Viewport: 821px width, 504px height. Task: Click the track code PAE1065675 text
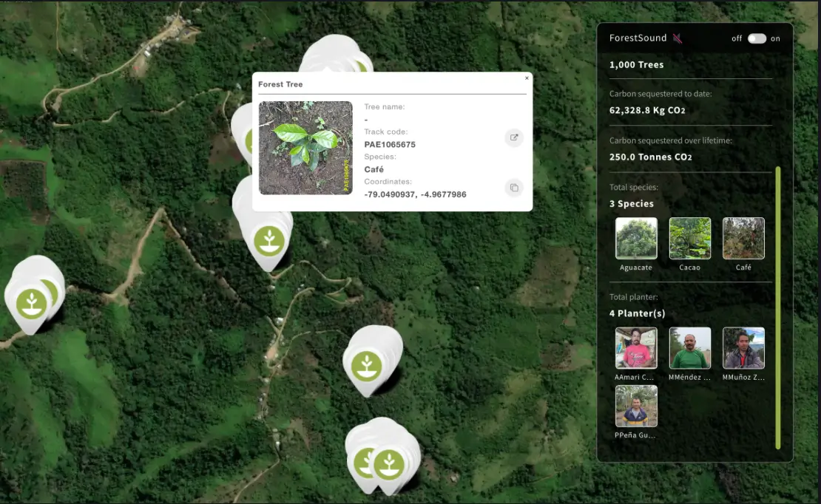[x=389, y=144]
